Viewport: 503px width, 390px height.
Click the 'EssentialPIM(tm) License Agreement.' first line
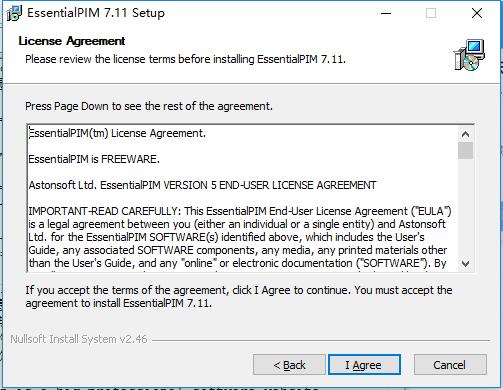coord(117,133)
